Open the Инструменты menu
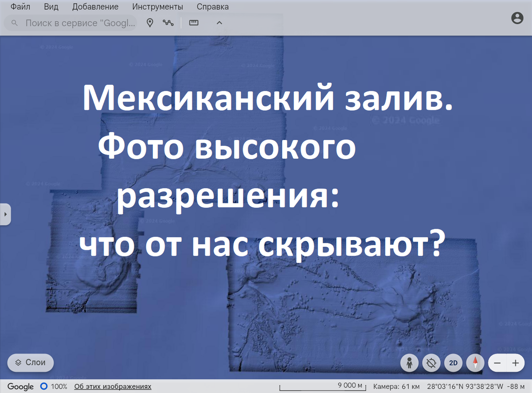Viewport: 532px width, 393px height. (158, 7)
